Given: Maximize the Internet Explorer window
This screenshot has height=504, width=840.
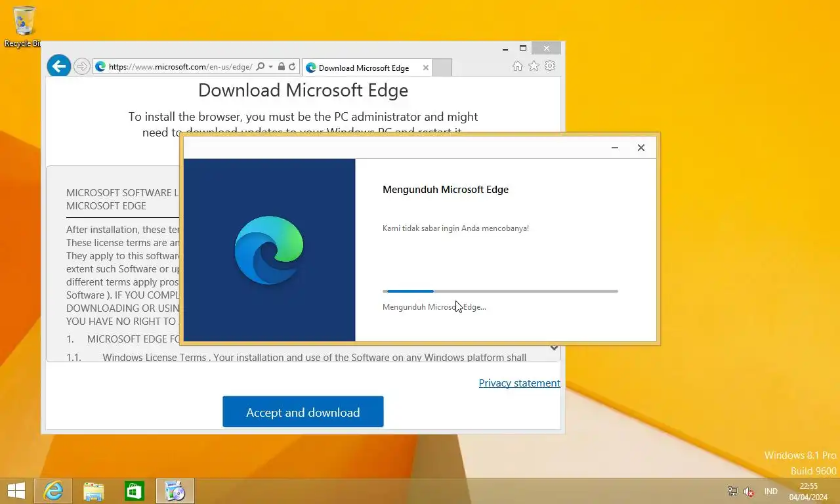Looking at the screenshot, I should tap(523, 48).
